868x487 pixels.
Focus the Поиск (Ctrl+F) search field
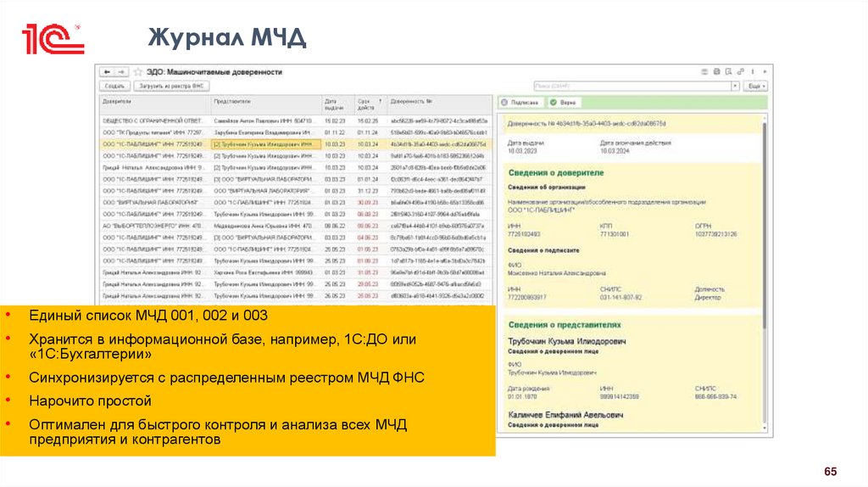(x=632, y=87)
